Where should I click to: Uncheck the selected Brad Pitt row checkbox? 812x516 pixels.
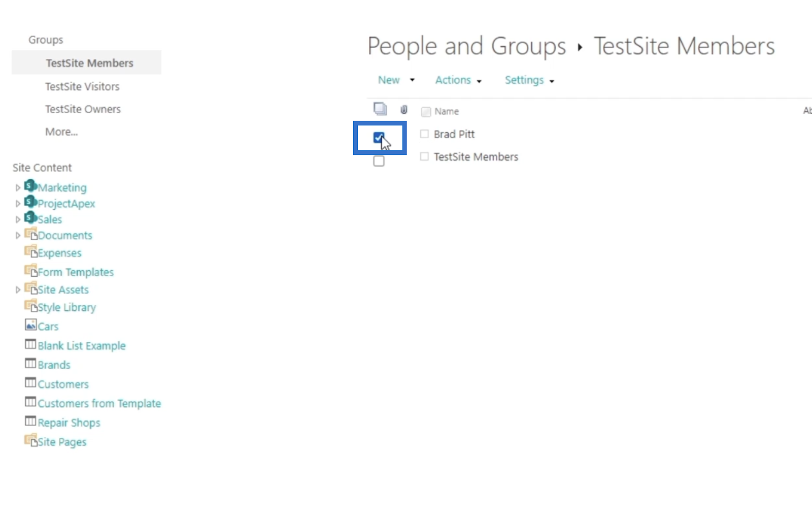point(379,138)
